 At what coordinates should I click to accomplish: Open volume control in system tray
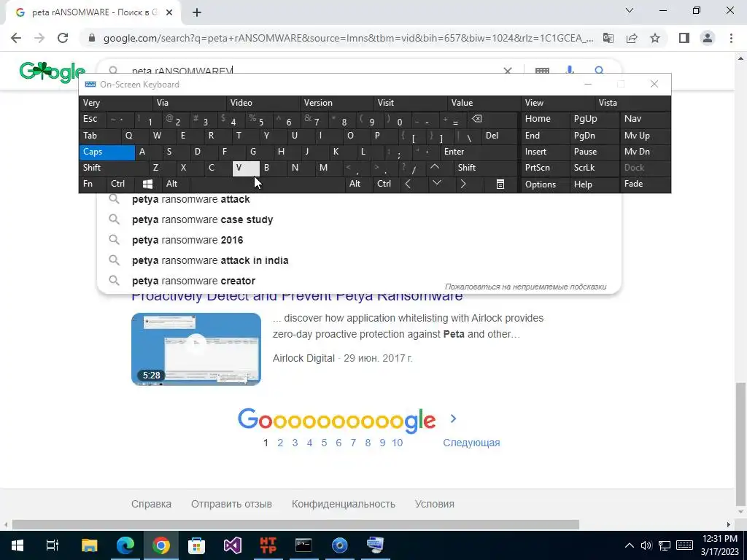(x=646, y=545)
